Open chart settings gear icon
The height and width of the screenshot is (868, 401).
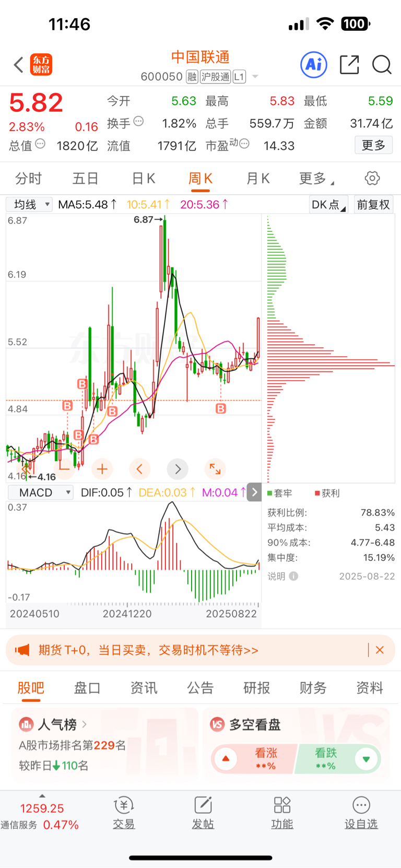tap(372, 178)
